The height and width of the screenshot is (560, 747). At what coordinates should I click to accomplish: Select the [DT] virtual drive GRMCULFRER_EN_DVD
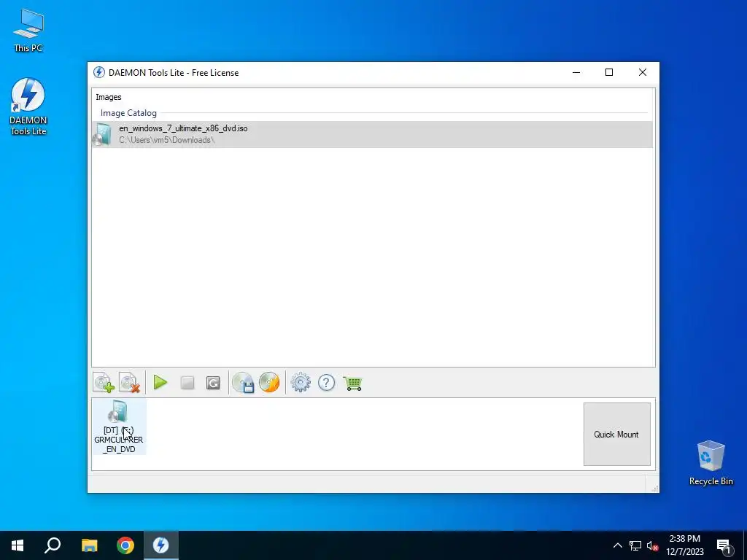pos(119,427)
